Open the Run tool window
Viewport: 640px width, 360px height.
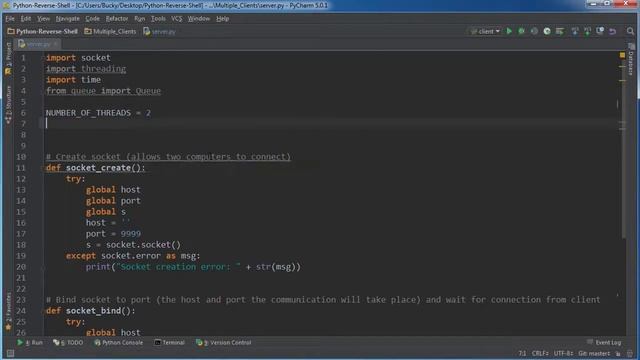tap(30, 342)
